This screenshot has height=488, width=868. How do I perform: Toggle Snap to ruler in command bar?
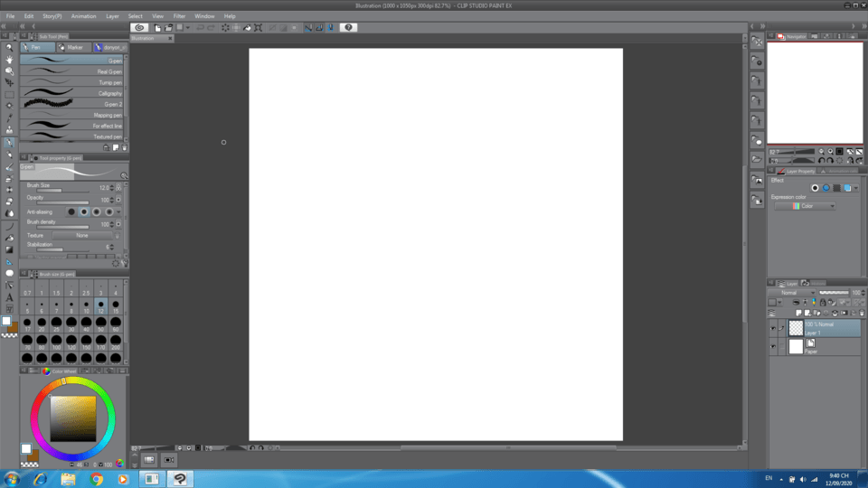click(308, 28)
